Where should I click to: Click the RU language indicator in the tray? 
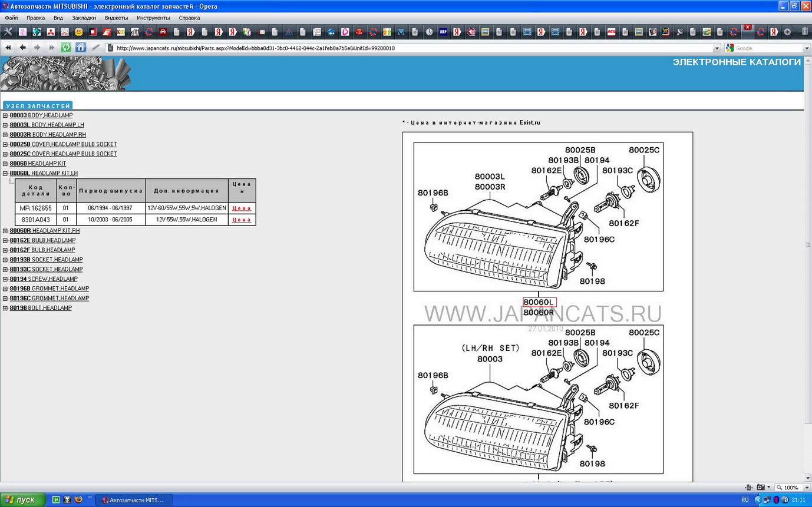point(745,499)
